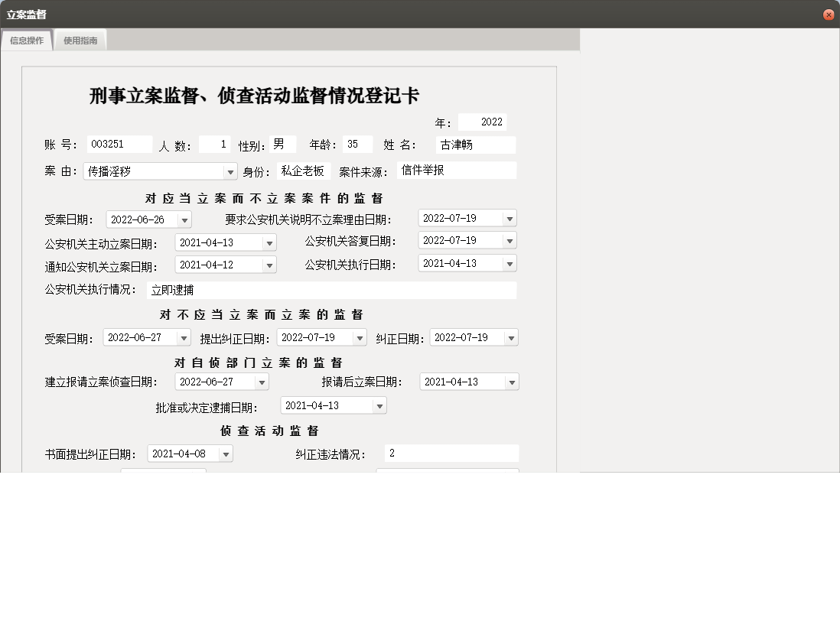The height and width of the screenshot is (621, 840).
Task: Open 建立报请立案侦查日期 dropdown
Action: (262, 382)
